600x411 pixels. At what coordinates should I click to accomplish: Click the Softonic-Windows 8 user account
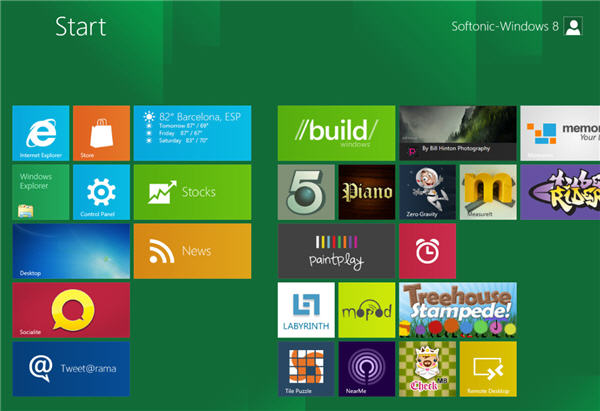[517, 28]
